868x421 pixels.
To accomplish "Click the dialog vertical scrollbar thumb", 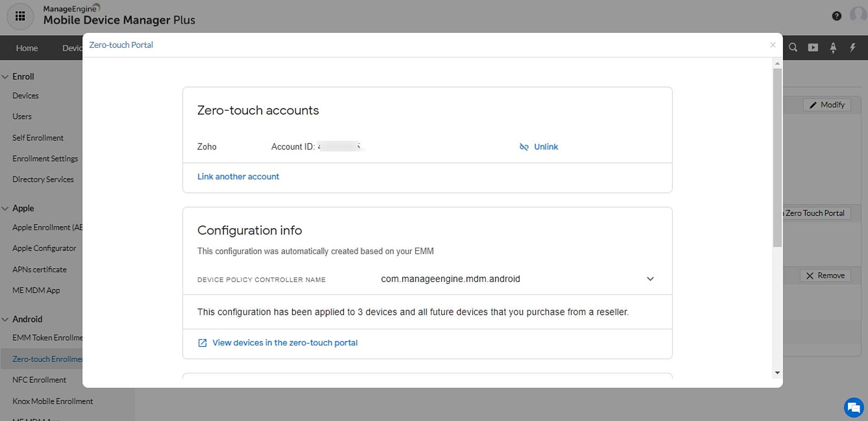I will (778, 157).
